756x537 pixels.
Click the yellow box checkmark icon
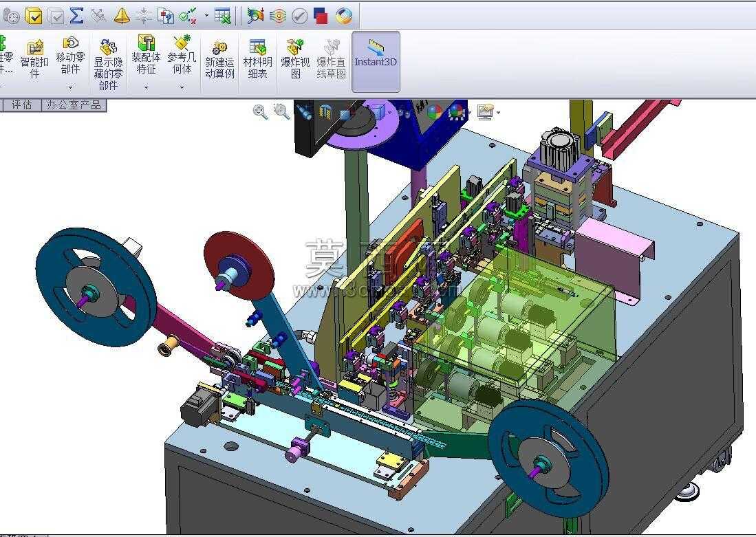(33, 17)
